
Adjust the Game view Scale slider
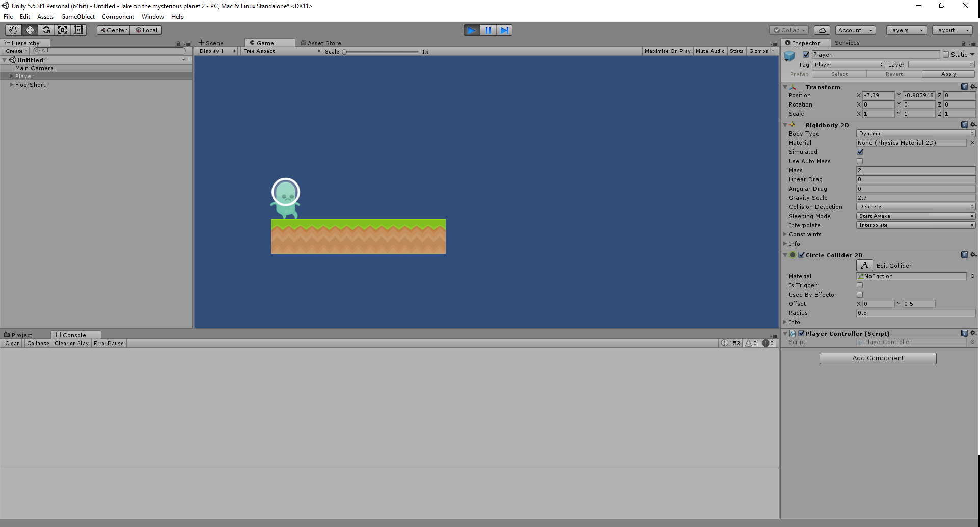click(x=381, y=51)
